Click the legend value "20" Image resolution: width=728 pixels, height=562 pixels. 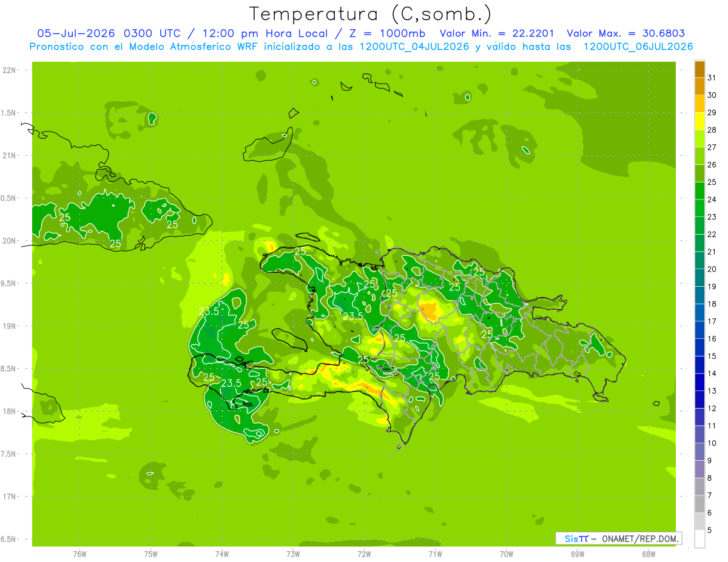712,269
